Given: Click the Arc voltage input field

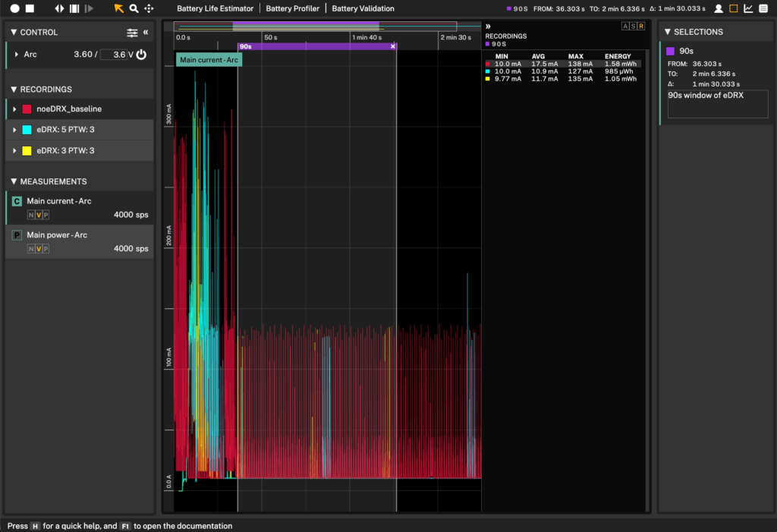Looking at the screenshot, I should click(x=114, y=55).
